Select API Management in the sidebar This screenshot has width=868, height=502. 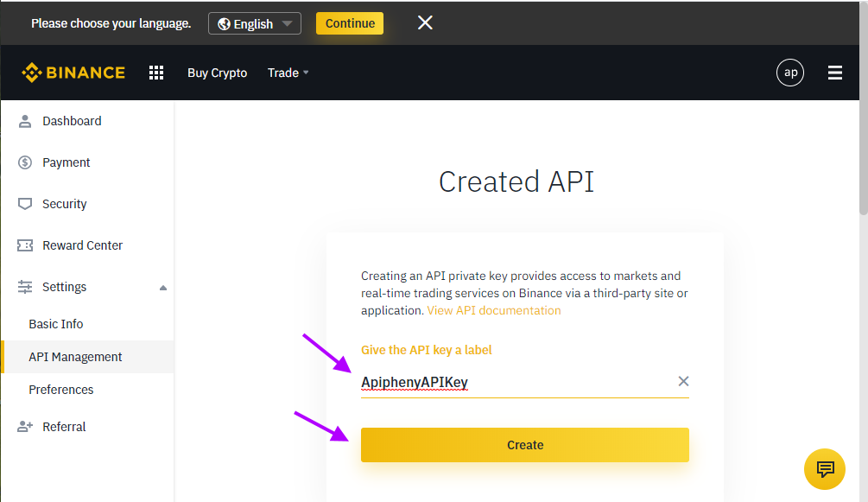87,357
